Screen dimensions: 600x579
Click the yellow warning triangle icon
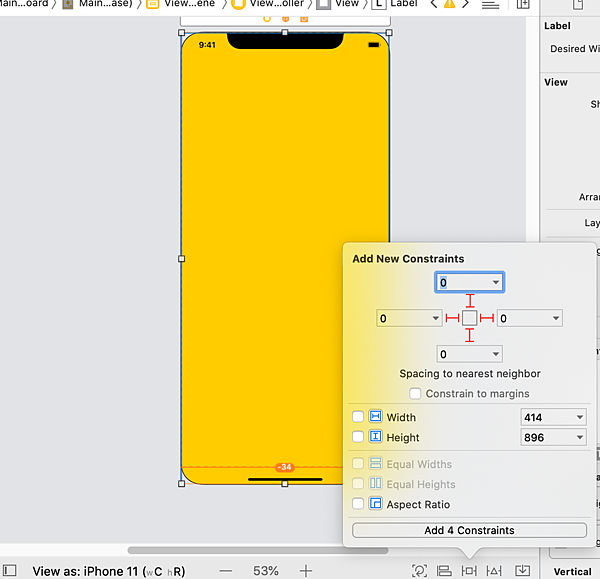pyautogui.click(x=449, y=4)
